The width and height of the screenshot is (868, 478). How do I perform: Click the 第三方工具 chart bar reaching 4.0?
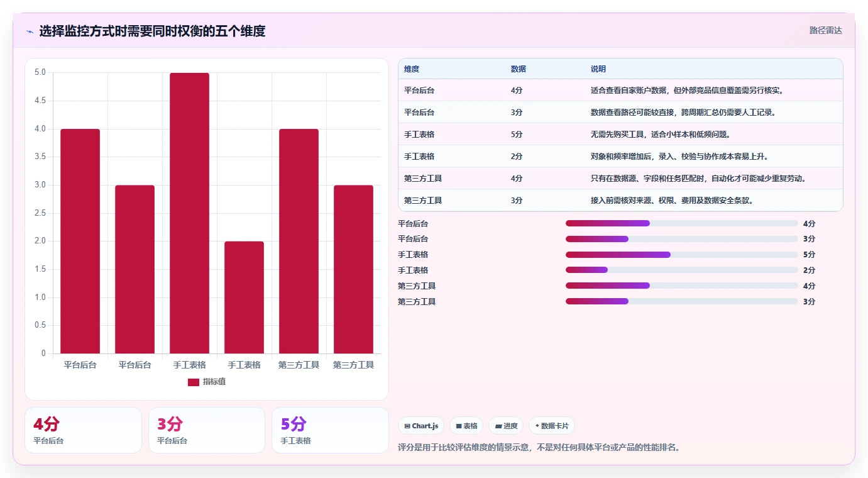pyautogui.click(x=299, y=241)
